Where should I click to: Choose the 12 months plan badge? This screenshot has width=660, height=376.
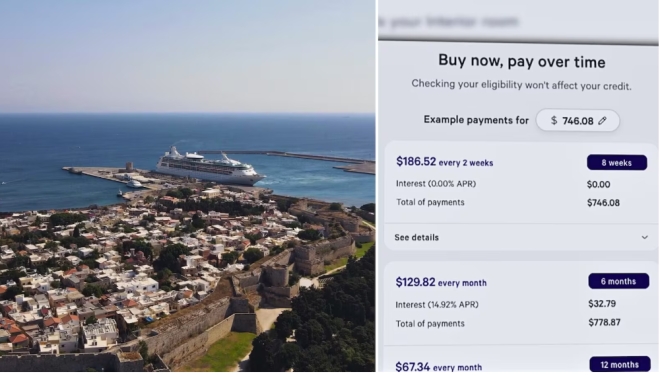(619, 365)
